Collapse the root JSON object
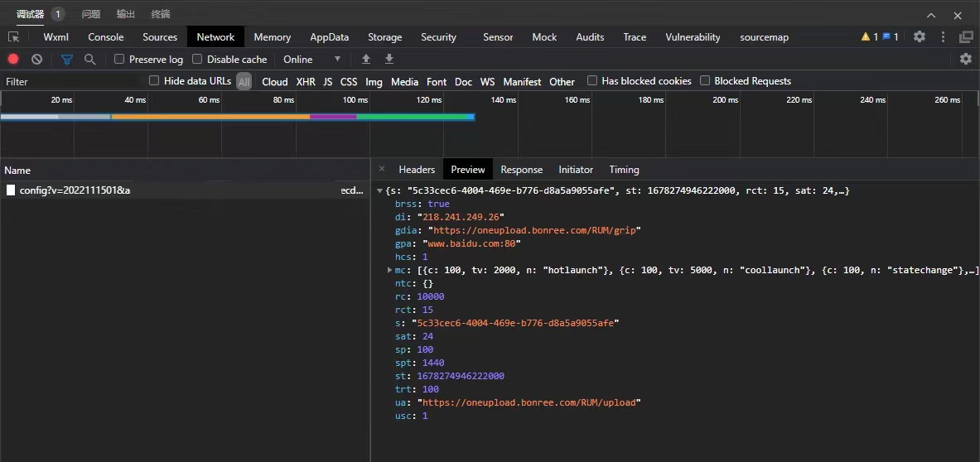Viewport: 980px width, 462px height. click(379, 190)
